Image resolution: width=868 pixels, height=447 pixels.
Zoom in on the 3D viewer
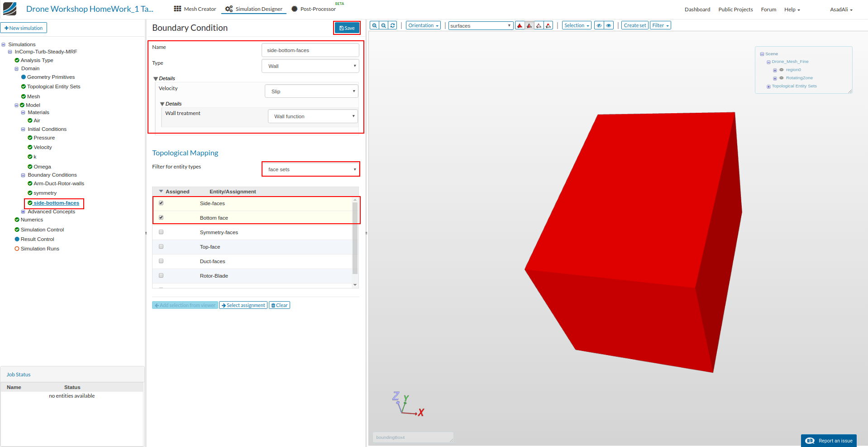pyautogui.click(x=374, y=25)
